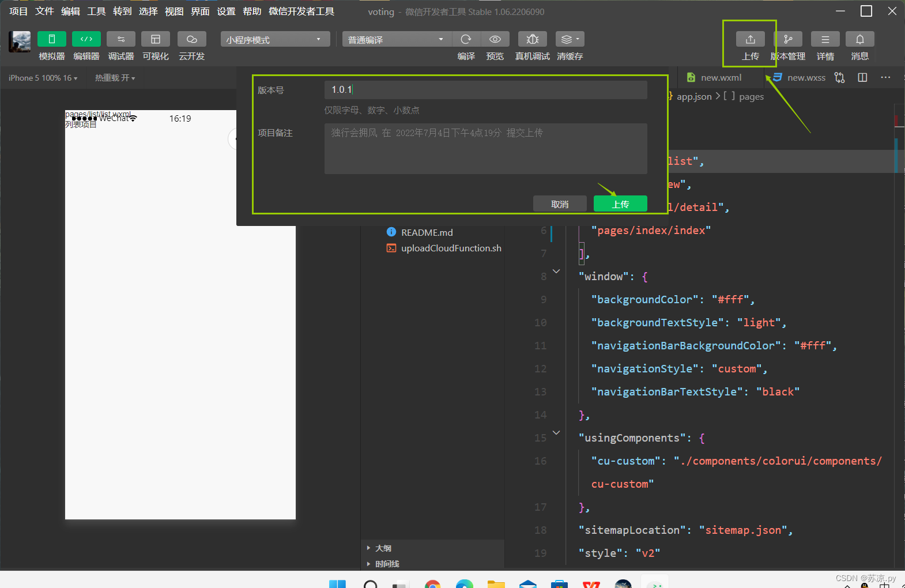Click the cancel (取消) button

560,204
